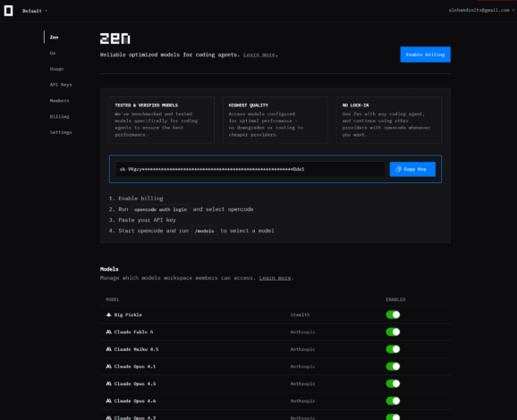Click the masked API key field

point(250,169)
